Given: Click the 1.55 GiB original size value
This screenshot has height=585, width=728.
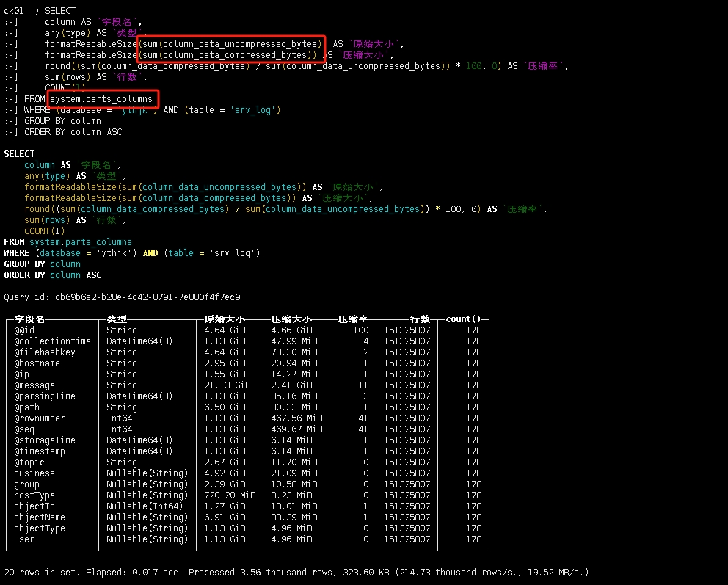Looking at the screenshot, I should 225,374.
